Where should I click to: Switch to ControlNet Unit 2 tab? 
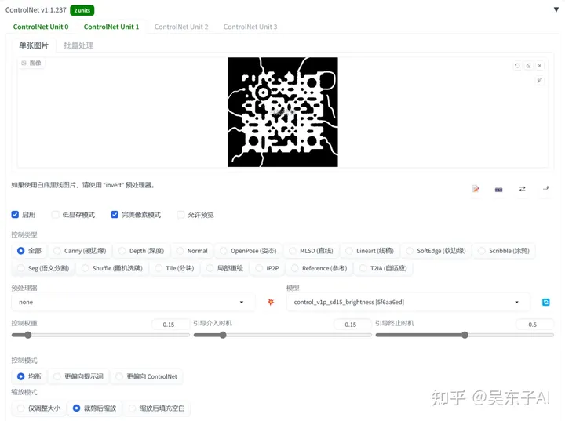tap(181, 27)
